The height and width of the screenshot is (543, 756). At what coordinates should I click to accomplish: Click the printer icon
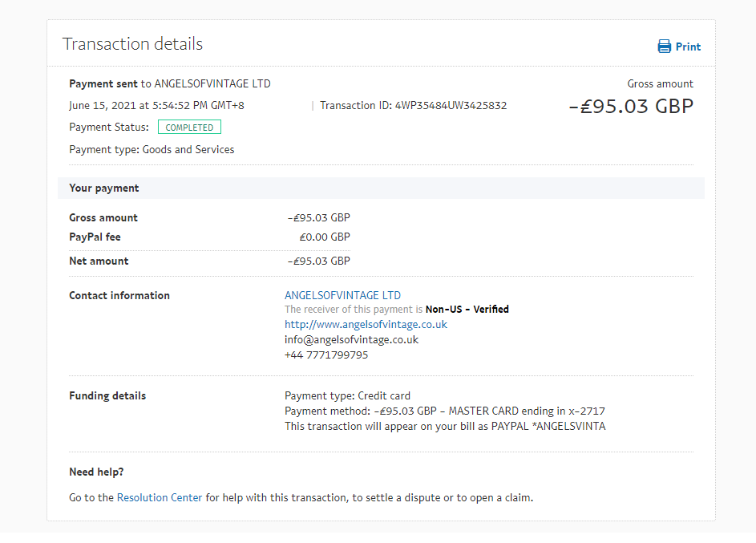[664, 47]
